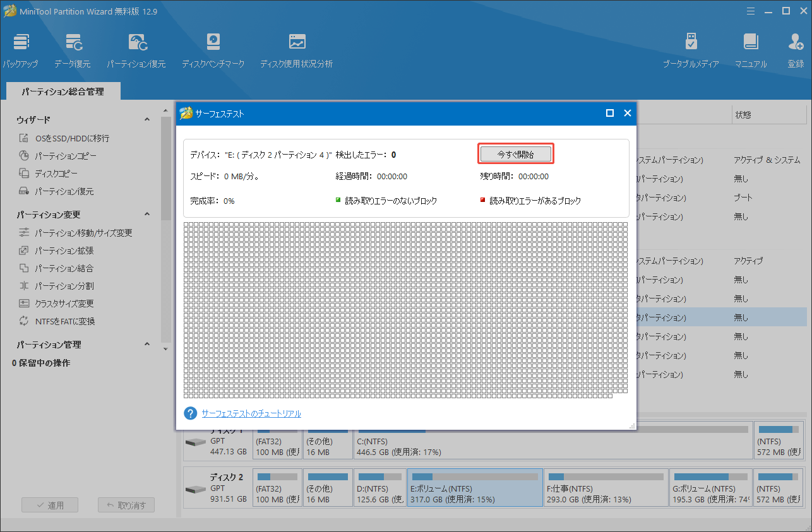
Task: Launch Disk Benchmark (ディスクベンチマーク)
Action: tap(213, 43)
